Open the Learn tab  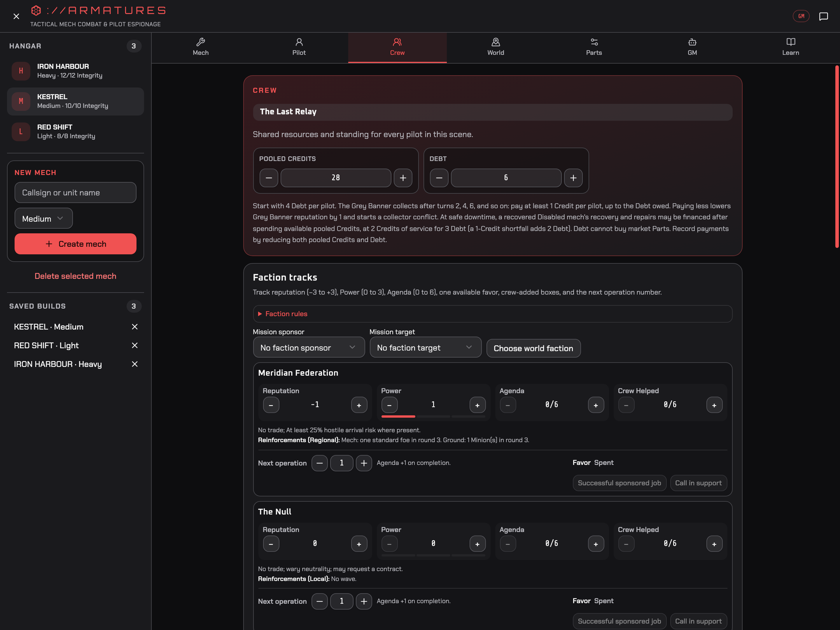coord(791,48)
